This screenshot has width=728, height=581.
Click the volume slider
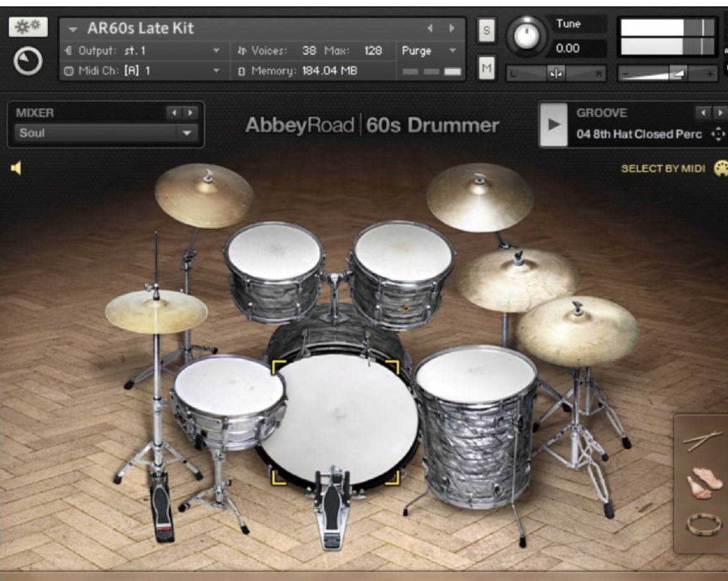667,73
